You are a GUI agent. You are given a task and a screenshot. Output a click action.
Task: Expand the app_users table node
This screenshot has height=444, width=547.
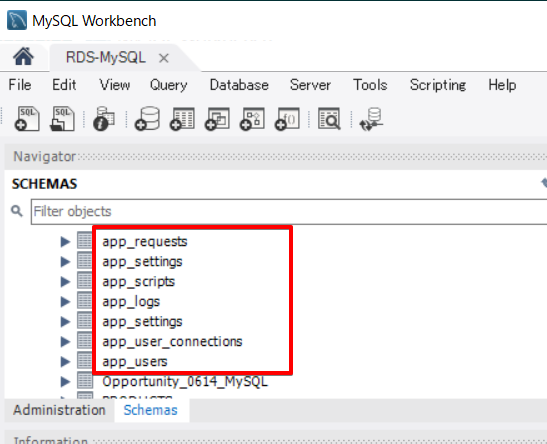pos(65,361)
